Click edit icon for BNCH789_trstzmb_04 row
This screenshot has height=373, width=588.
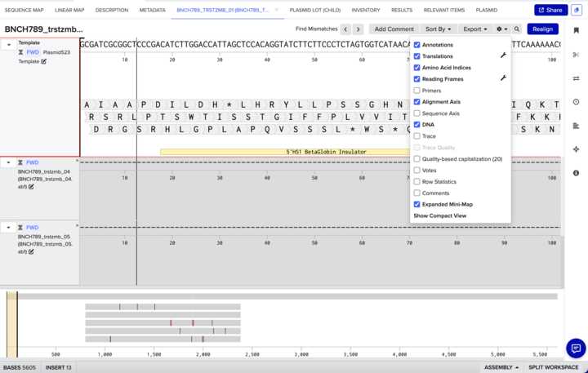point(31,187)
